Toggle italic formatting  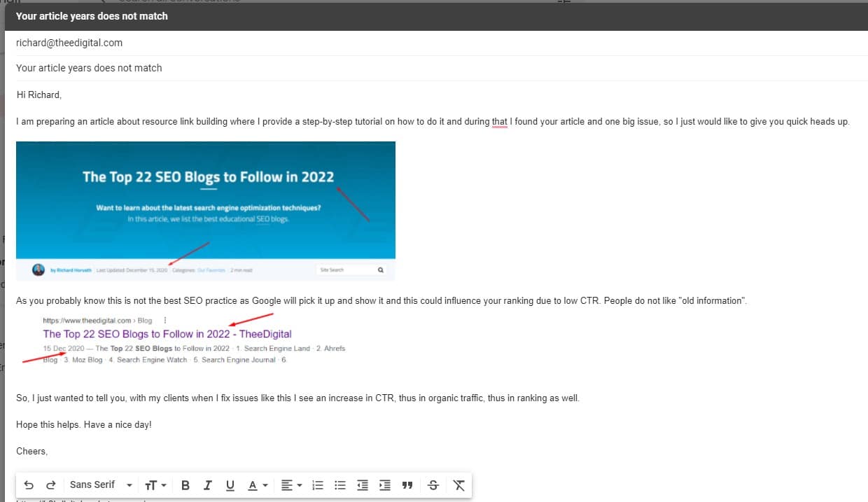point(207,484)
